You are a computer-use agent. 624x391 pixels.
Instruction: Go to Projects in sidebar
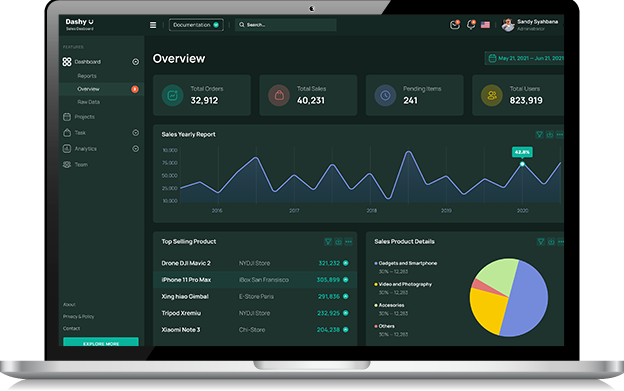click(84, 117)
